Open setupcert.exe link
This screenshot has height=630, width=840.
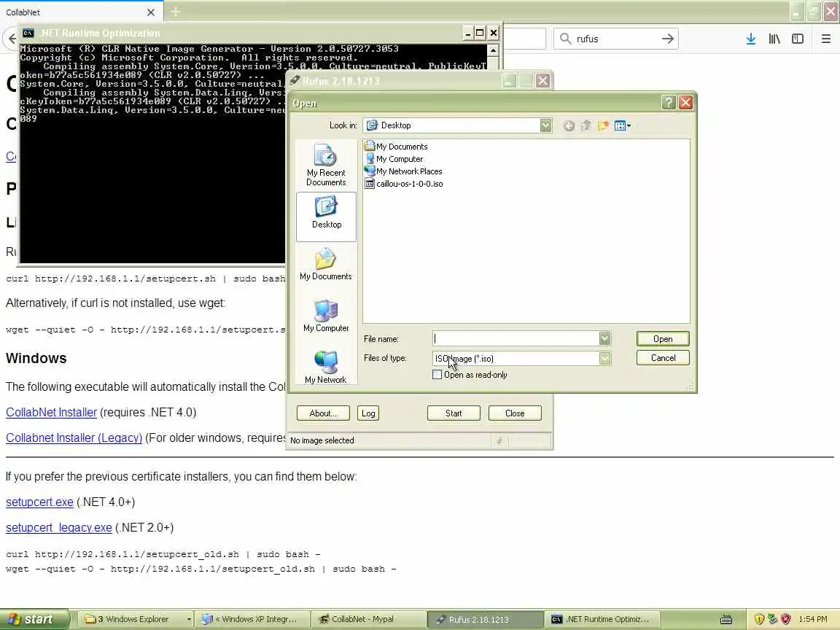(x=39, y=502)
